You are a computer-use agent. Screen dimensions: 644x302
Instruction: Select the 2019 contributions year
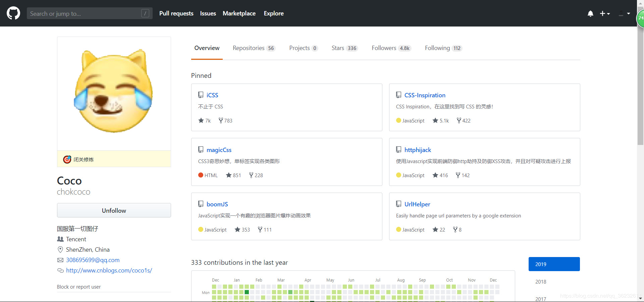(x=554, y=264)
